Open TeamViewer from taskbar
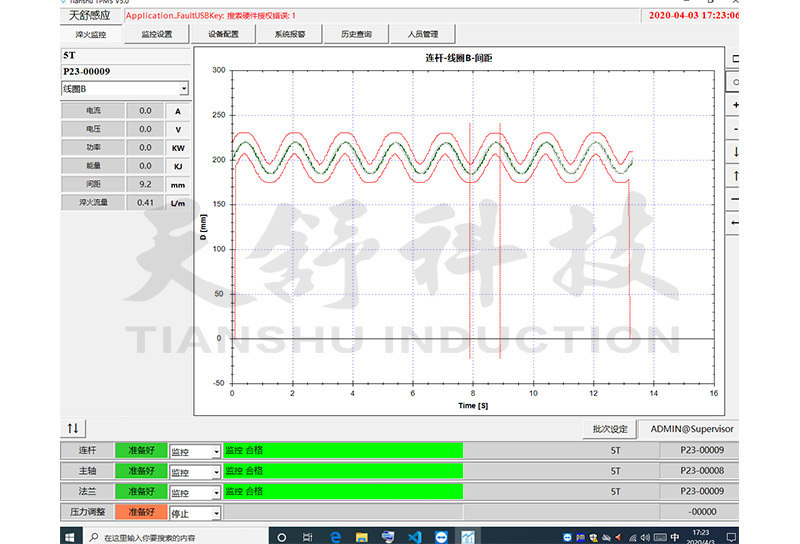 [x=441, y=537]
